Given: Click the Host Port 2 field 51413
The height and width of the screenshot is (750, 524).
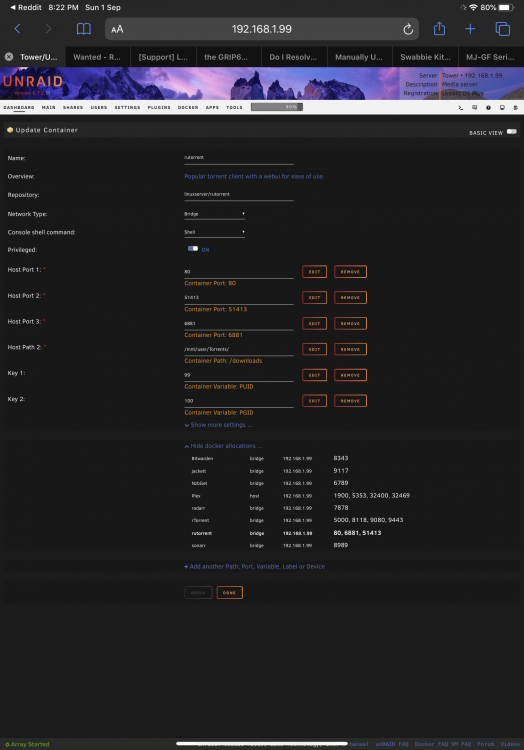Looking at the screenshot, I should pos(239,298).
